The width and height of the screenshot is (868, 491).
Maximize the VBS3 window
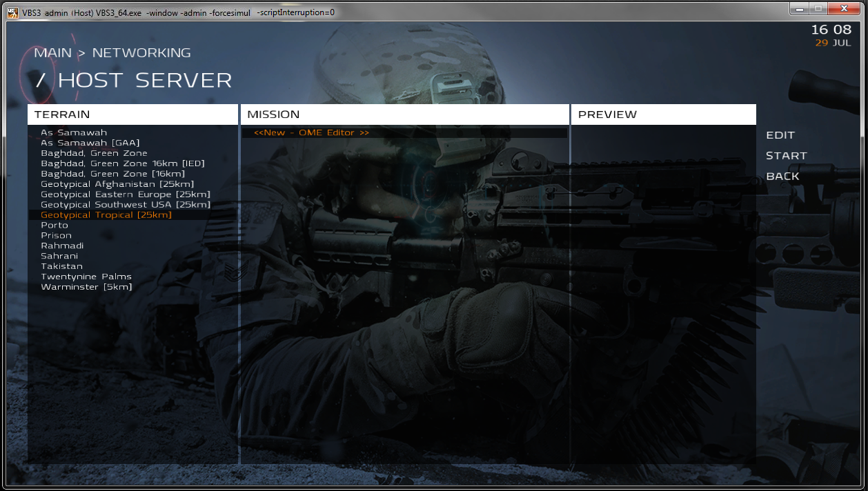[x=818, y=9]
